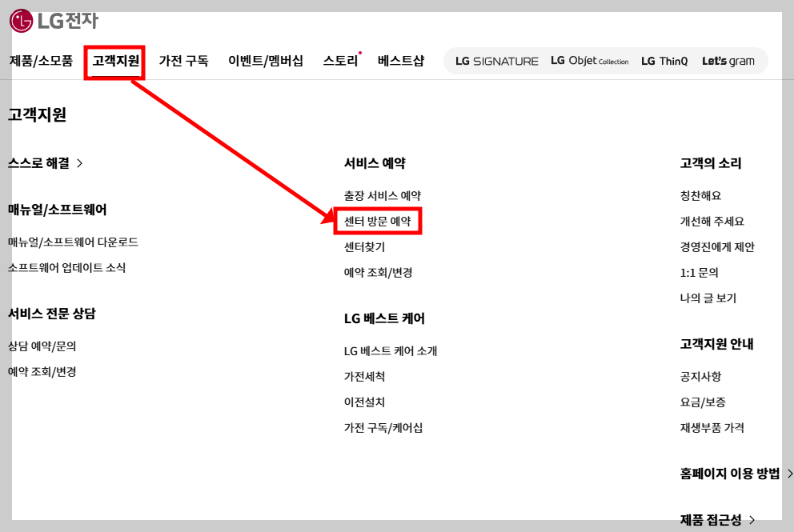
Task: Go to LG ThinQ page
Action: pos(664,62)
